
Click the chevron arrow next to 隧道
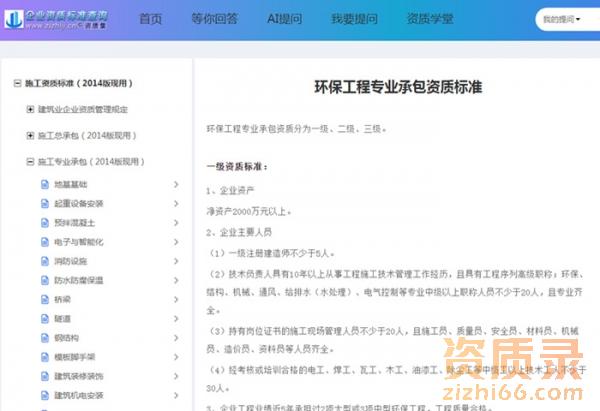(176, 318)
